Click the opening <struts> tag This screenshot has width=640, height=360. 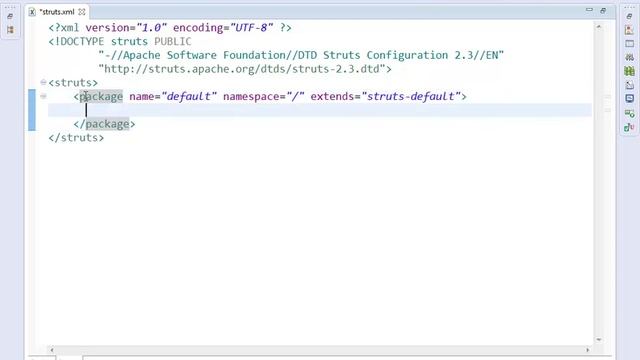click(x=73, y=83)
